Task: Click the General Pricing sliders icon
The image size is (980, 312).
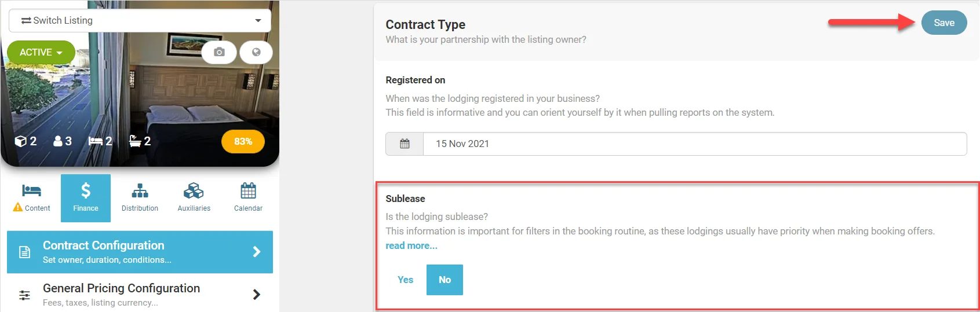Action: (24, 295)
